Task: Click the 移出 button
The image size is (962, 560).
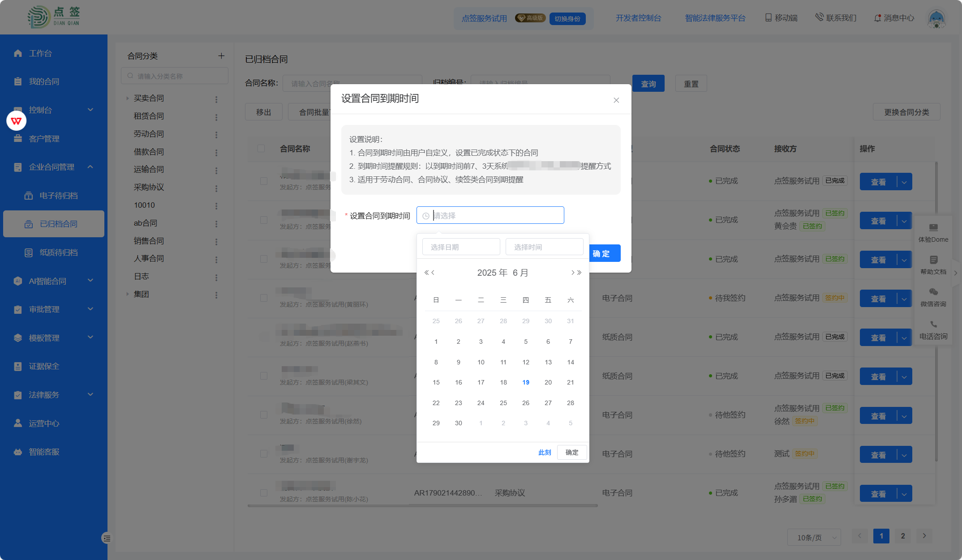Action: pyautogui.click(x=264, y=112)
